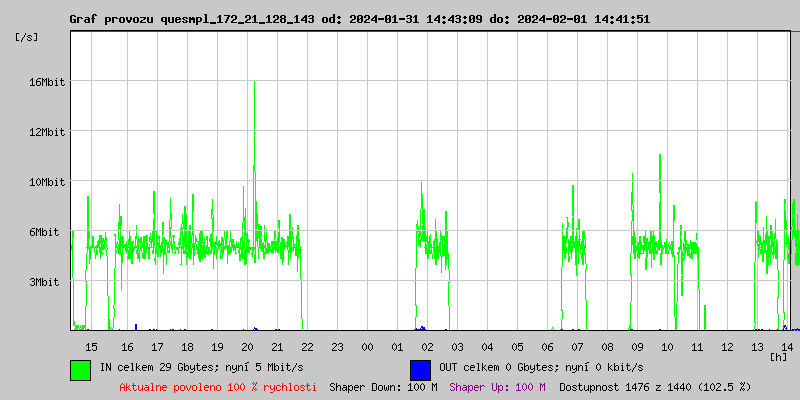Click the green IN legend color swatch
The image size is (800, 400).
[80, 369]
